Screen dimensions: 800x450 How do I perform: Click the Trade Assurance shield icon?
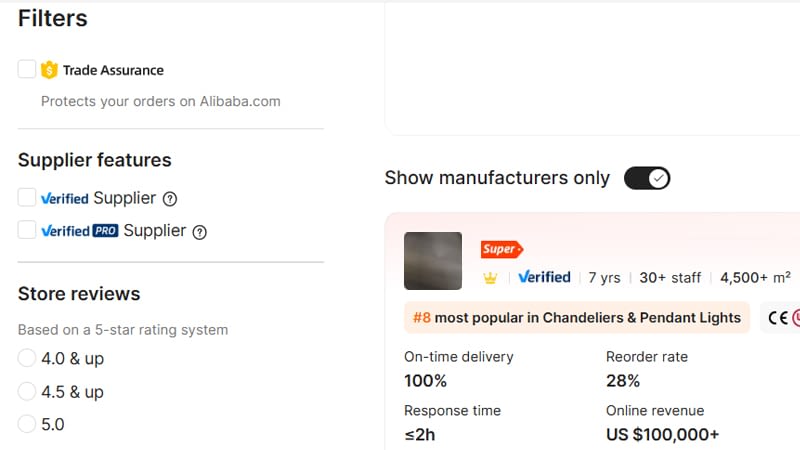50,70
